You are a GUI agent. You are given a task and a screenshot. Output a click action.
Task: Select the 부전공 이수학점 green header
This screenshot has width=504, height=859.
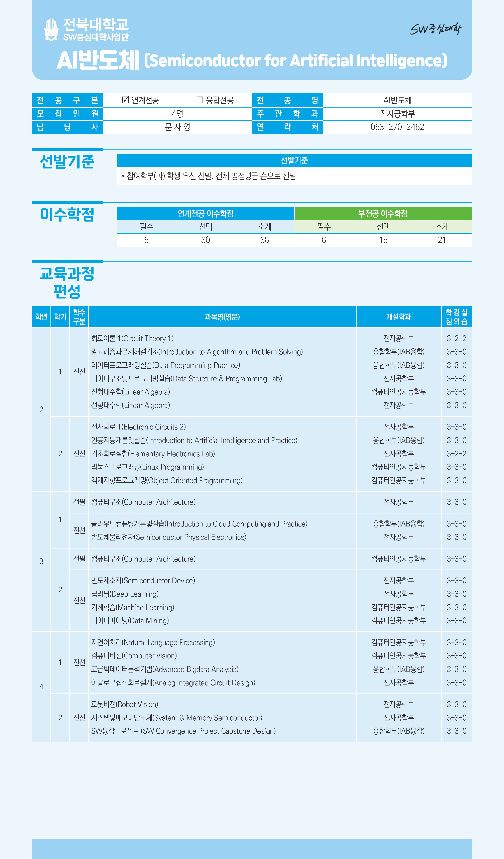point(383,214)
